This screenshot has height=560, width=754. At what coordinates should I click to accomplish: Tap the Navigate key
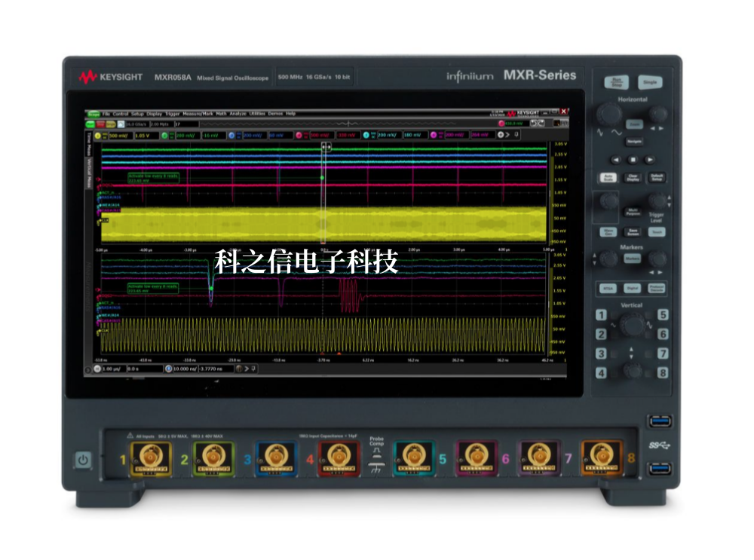[634, 142]
